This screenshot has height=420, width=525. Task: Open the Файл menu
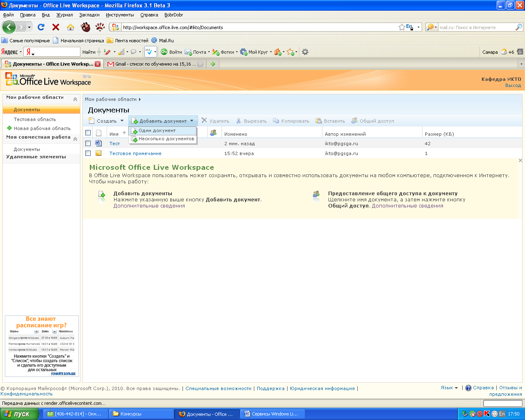(x=8, y=15)
